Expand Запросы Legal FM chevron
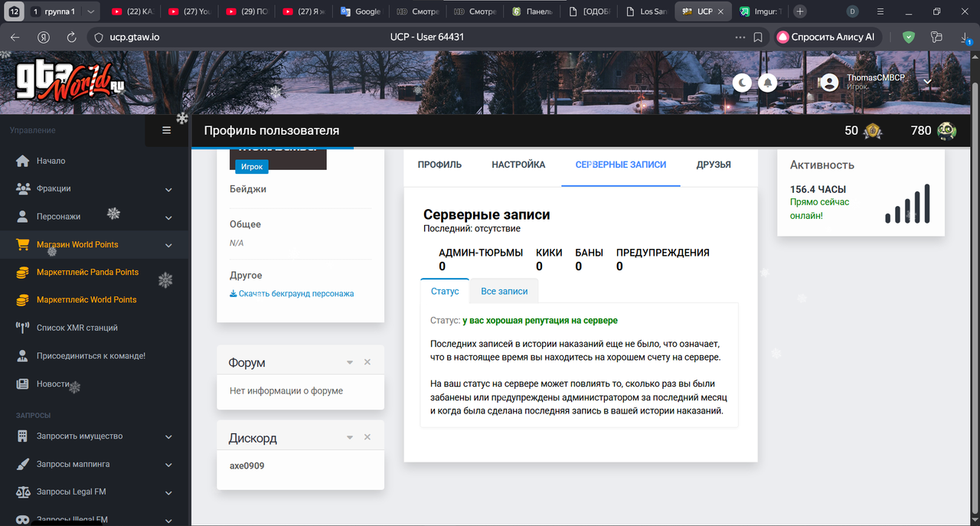980x526 pixels. coord(168,492)
